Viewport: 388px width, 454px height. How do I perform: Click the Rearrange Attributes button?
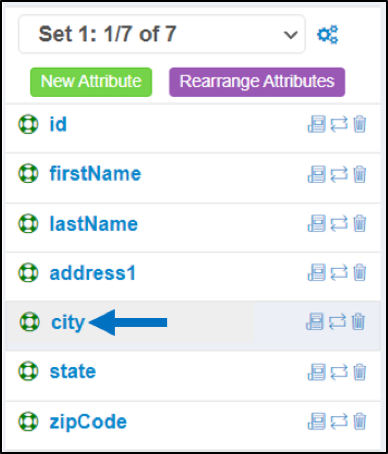tap(257, 82)
